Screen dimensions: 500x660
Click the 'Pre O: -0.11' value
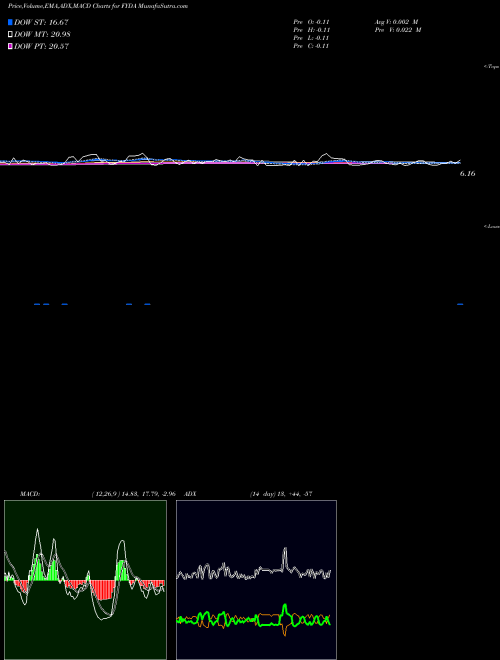click(x=311, y=22)
